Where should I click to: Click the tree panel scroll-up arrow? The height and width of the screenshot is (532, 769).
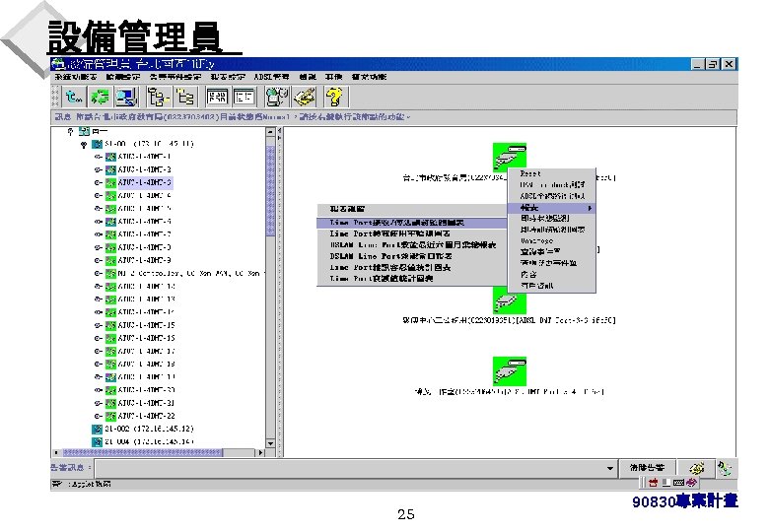pyautogui.click(x=270, y=132)
